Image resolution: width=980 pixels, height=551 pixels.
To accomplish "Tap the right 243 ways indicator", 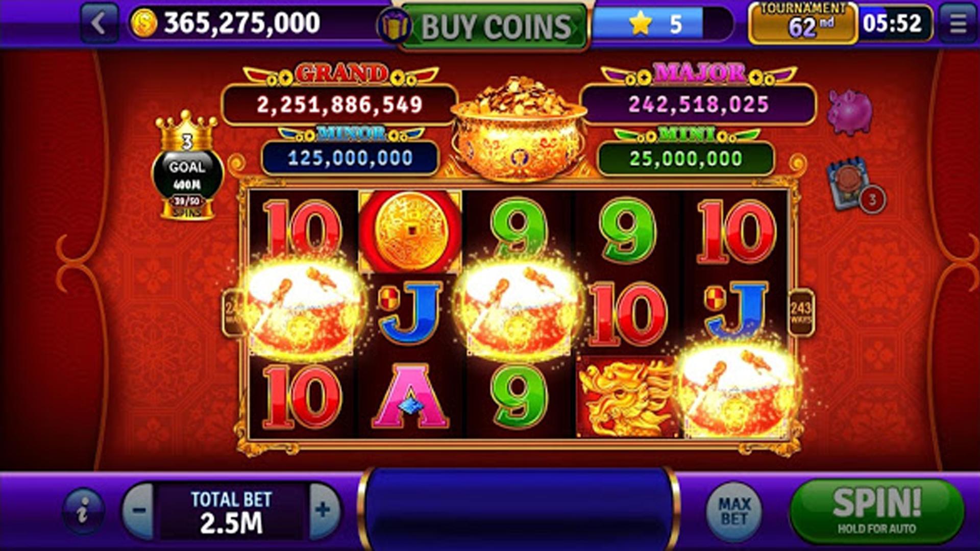I will (x=801, y=312).
